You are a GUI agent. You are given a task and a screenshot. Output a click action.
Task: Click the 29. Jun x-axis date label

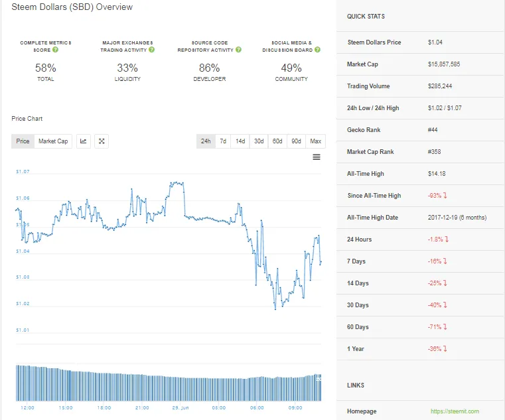[180, 408]
